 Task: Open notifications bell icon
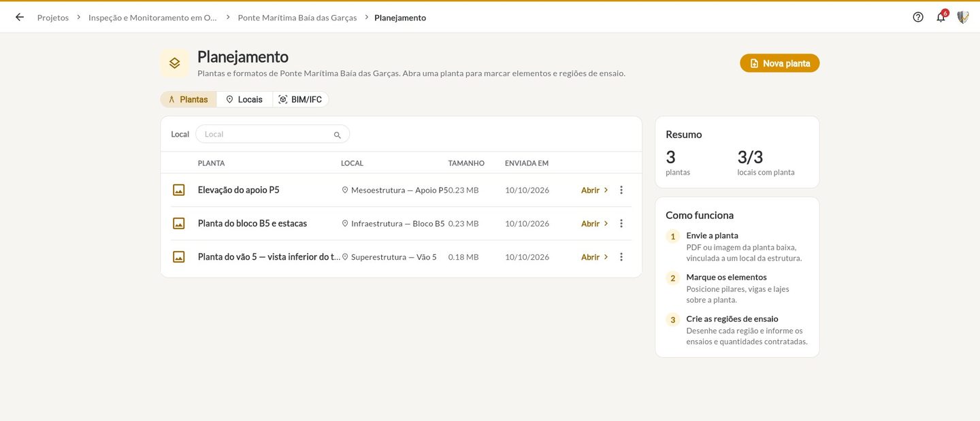[x=941, y=17]
